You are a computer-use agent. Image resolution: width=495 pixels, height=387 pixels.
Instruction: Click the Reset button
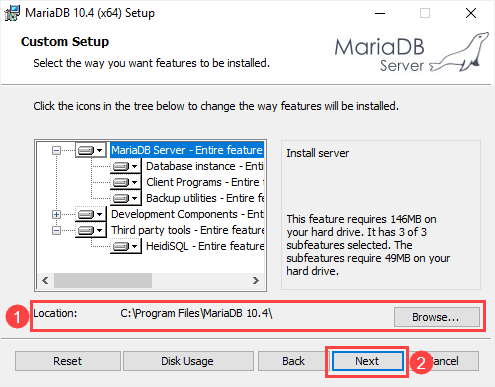68,361
